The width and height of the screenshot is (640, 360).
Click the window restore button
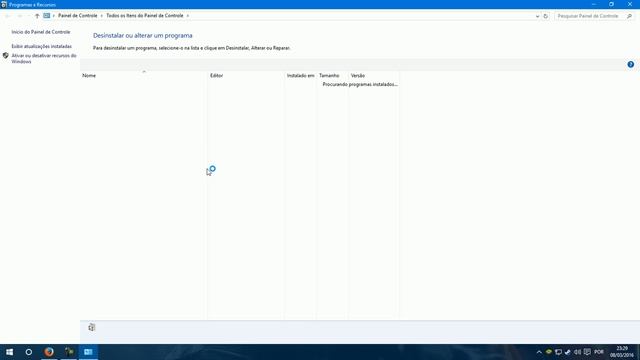click(x=611, y=4)
